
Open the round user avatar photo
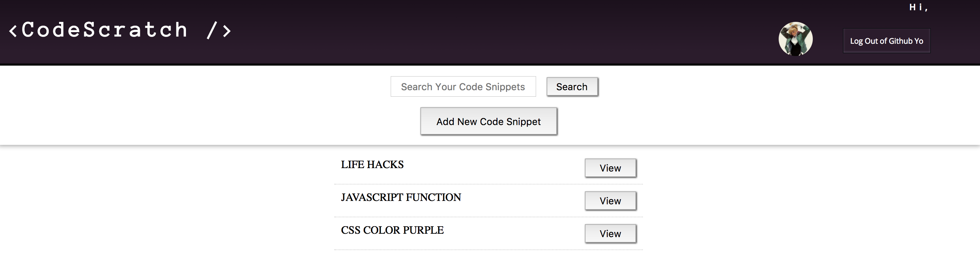795,39
